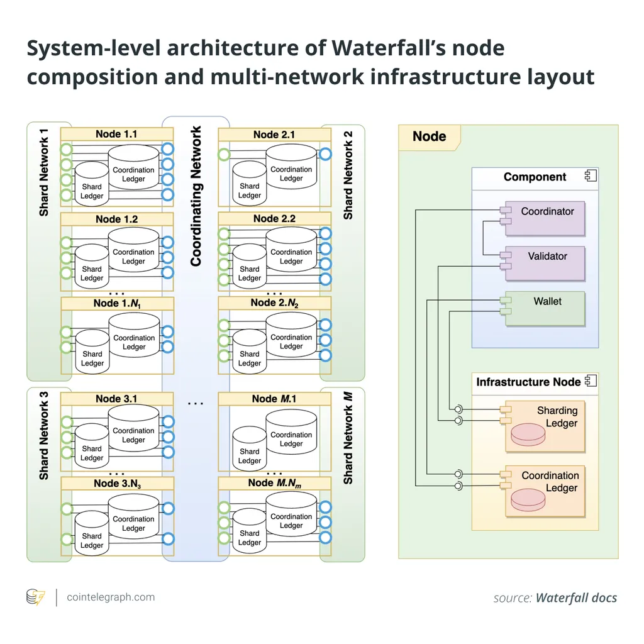Click the pink disk in Coordination Ledger box

tap(528, 500)
